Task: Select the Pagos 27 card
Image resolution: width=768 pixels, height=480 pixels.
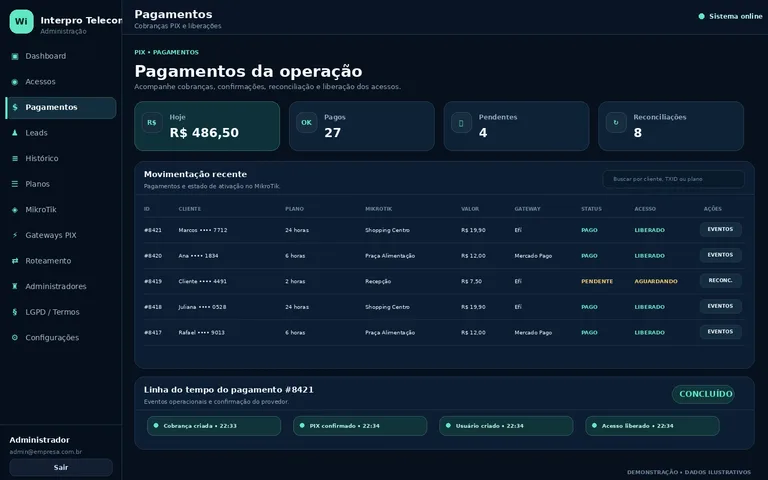Action: tap(362, 126)
